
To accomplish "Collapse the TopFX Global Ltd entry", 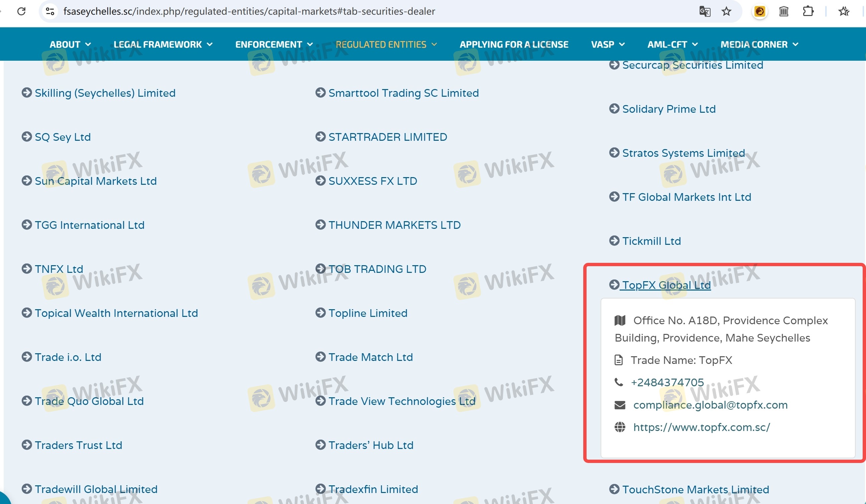I will pyautogui.click(x=666, y=285).
